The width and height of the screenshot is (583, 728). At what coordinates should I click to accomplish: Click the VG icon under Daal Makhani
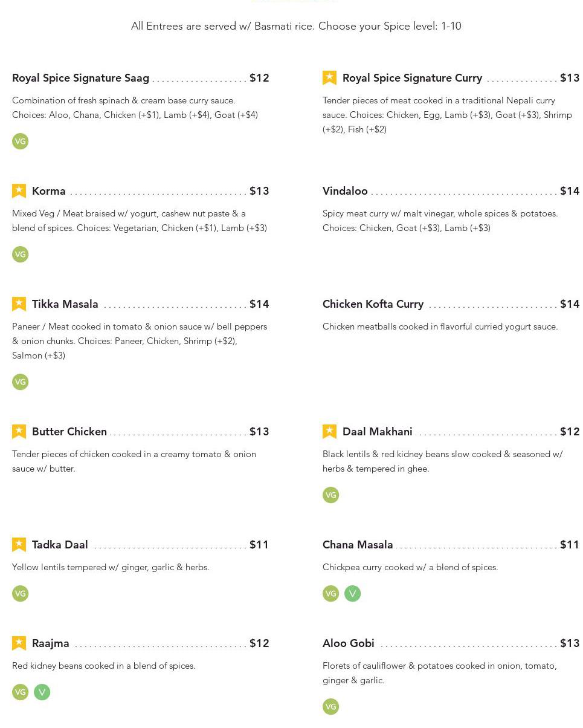[x=330, y=495]
